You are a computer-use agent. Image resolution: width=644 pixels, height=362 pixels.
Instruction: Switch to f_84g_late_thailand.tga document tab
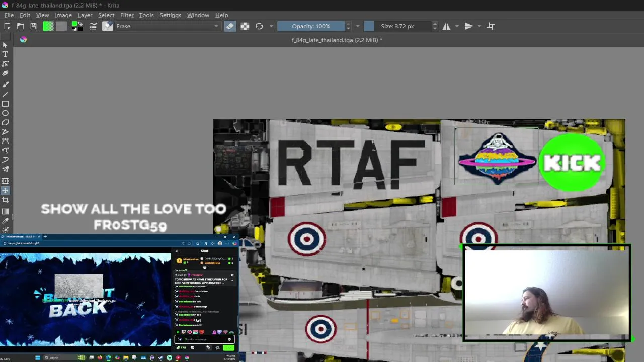tap(337, 40)
